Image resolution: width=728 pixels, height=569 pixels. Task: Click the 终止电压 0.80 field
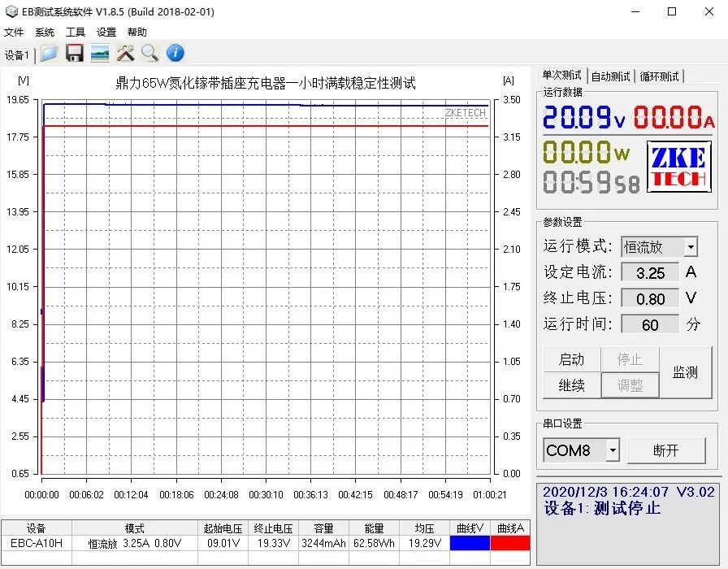point(650,298)
